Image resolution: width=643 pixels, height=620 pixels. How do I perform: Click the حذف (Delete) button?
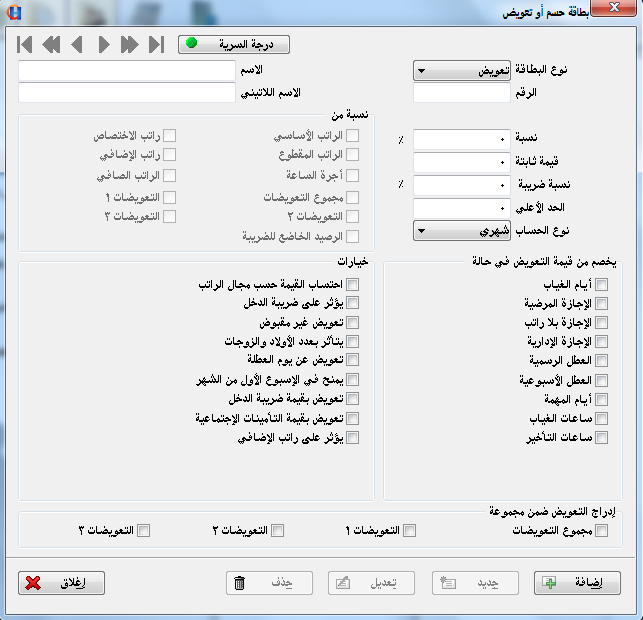269,583
